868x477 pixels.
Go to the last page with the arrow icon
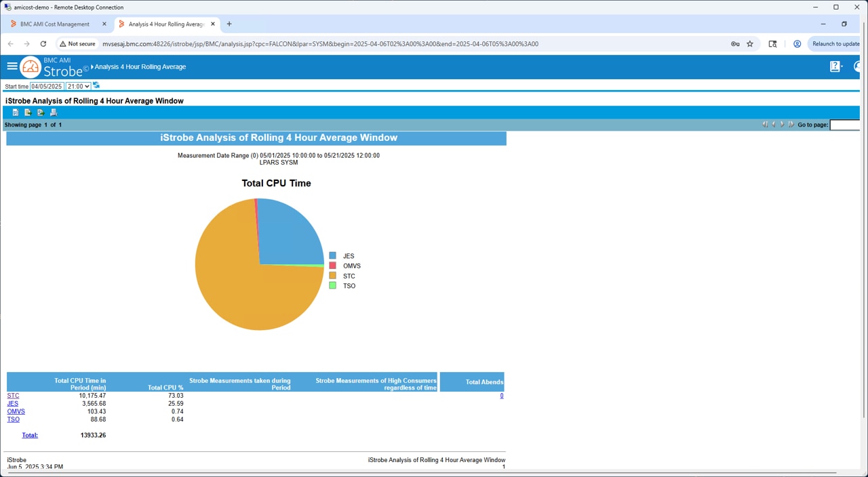(x=791, y=124)
